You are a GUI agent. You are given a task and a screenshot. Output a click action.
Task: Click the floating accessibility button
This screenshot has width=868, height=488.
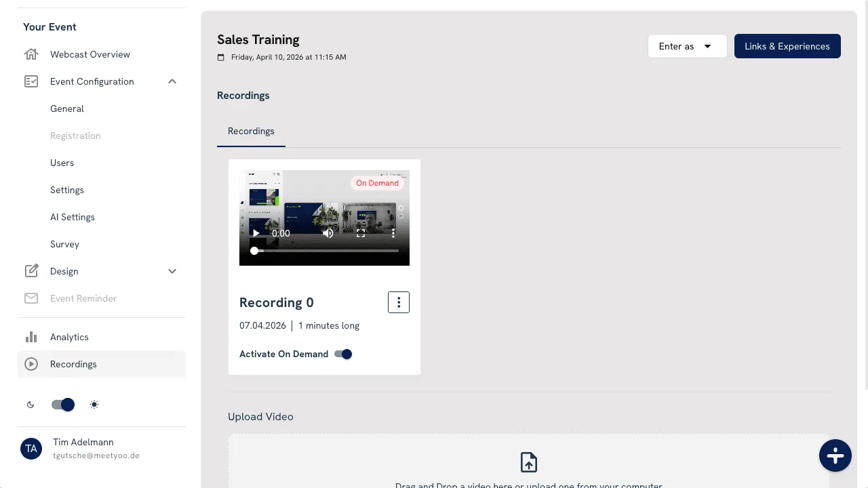pos(835,455)
